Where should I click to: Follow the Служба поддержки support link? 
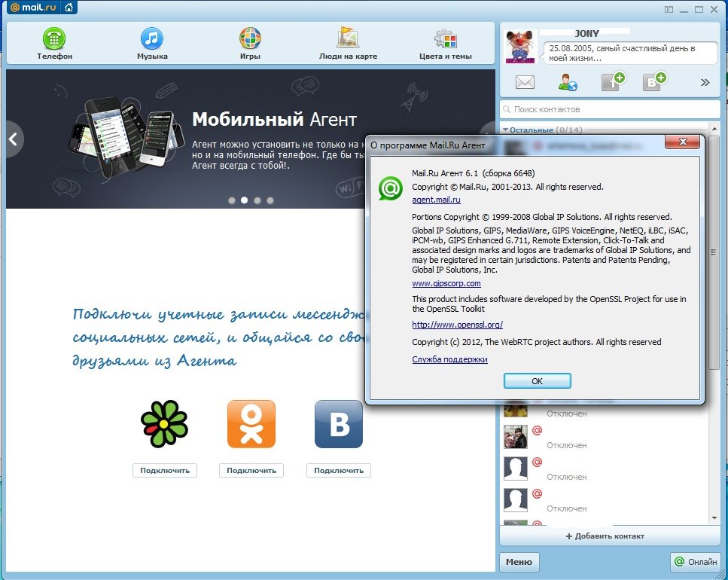point(449,359)
